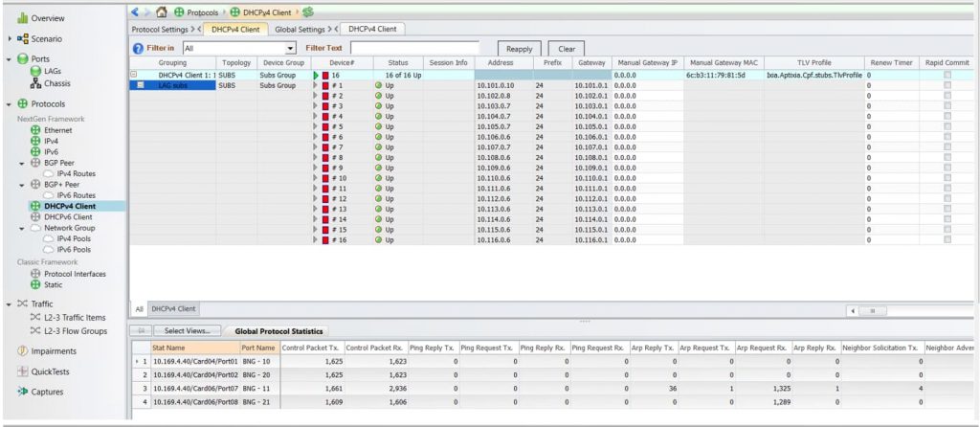Click the Status column header
980x427 pixels.
[x=398, y=62]
